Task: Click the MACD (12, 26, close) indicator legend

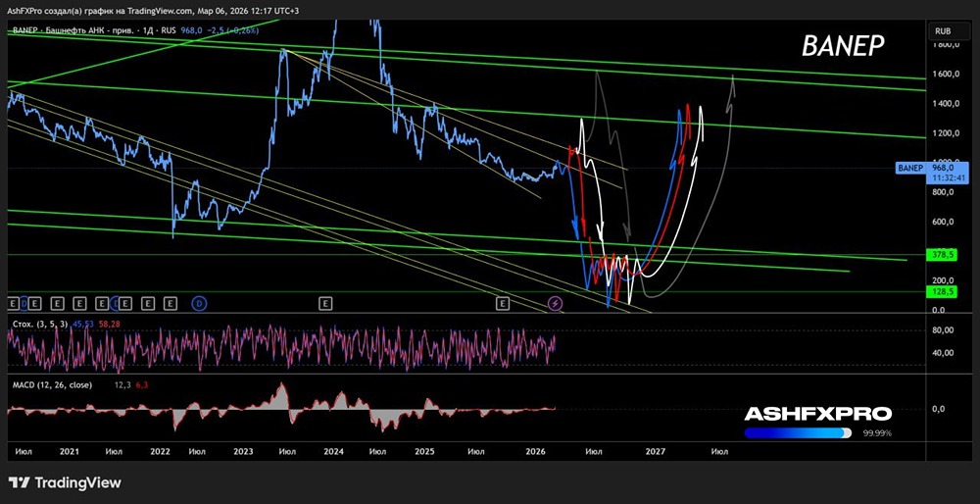Action: click(53, 385)
